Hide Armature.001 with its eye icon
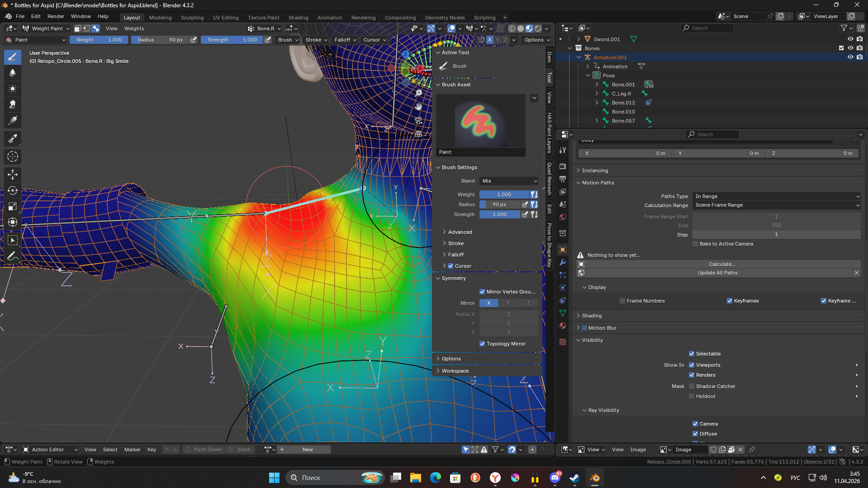Image resolution: width=868 pixels, height=488 pixels. (x=850, y=57)
